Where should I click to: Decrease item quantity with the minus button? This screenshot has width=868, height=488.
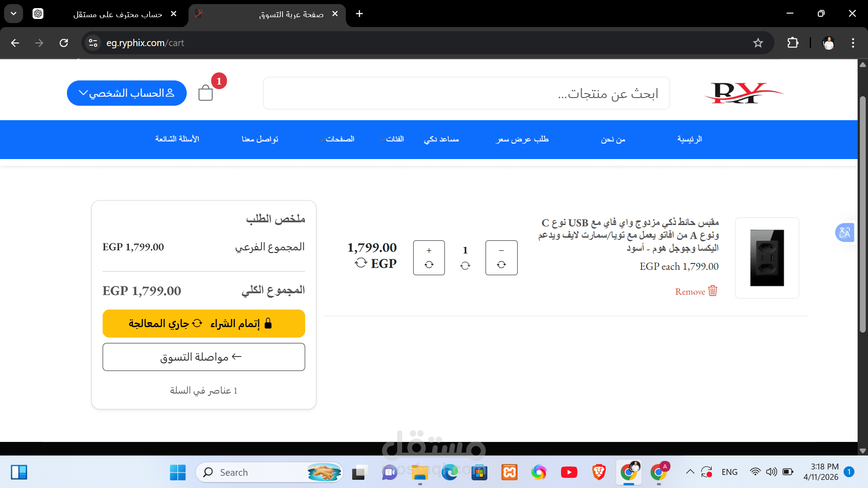(501, 258)
